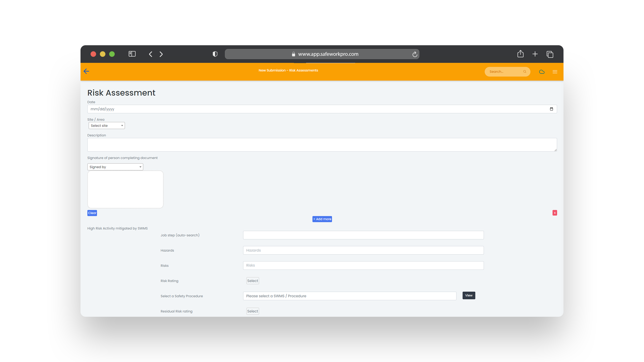The height and width of the screenshot is (362, 644).
Task: Click the Date input field
Action: click(321, 109)
